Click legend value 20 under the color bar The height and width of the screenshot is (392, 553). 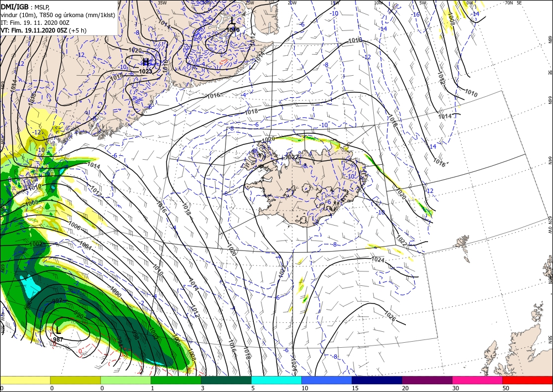tap(405, 388)
